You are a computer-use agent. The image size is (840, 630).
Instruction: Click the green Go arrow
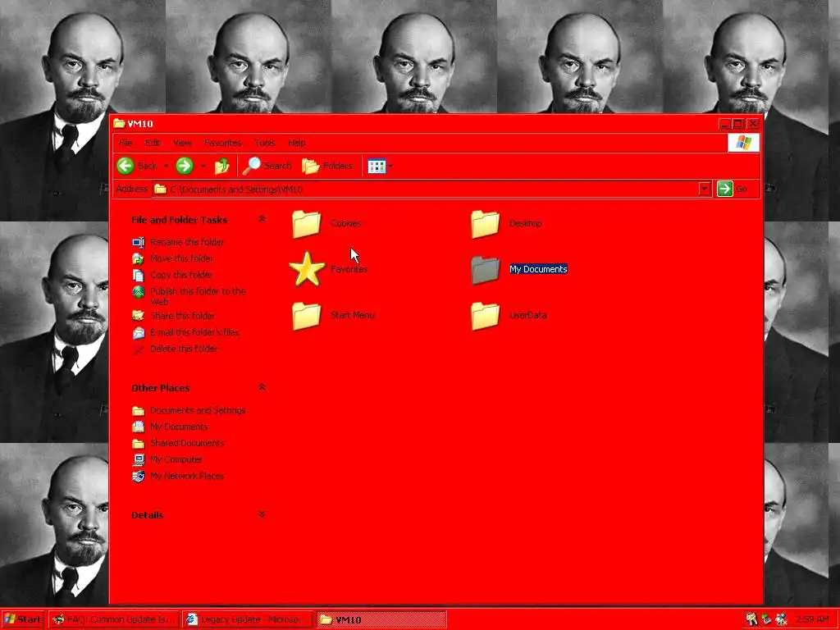[725, 189]
